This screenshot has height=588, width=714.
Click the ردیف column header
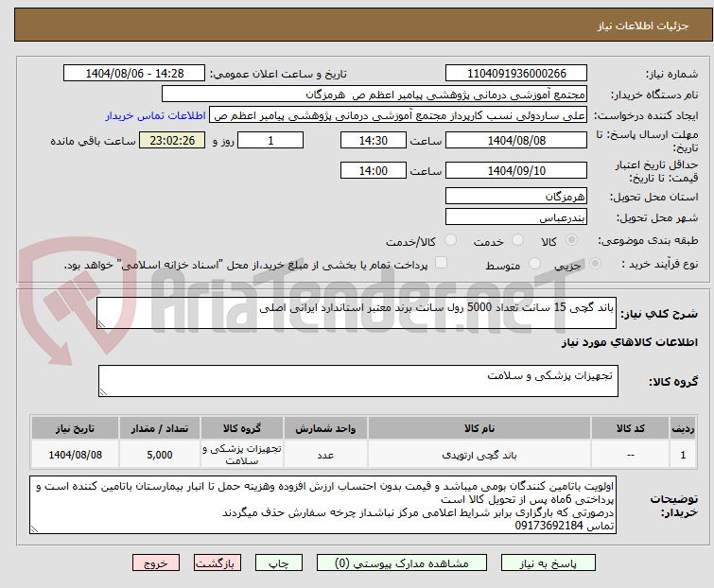pyautogui.click(x=683, y=428)
